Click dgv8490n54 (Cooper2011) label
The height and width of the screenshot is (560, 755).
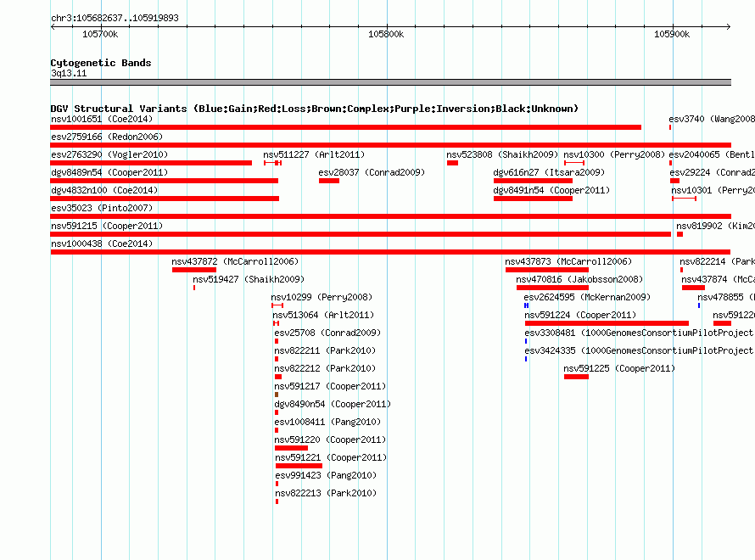coord(333,404)
